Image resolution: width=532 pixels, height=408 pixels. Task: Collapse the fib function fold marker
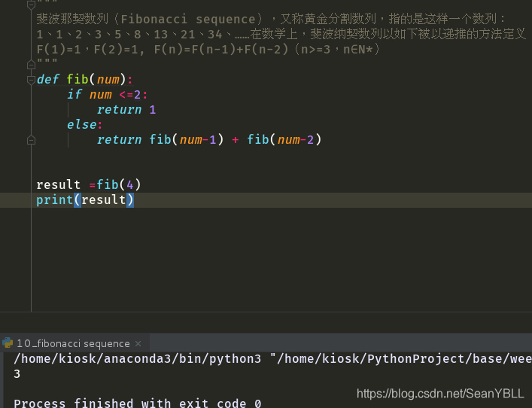[x=31, y=80]
